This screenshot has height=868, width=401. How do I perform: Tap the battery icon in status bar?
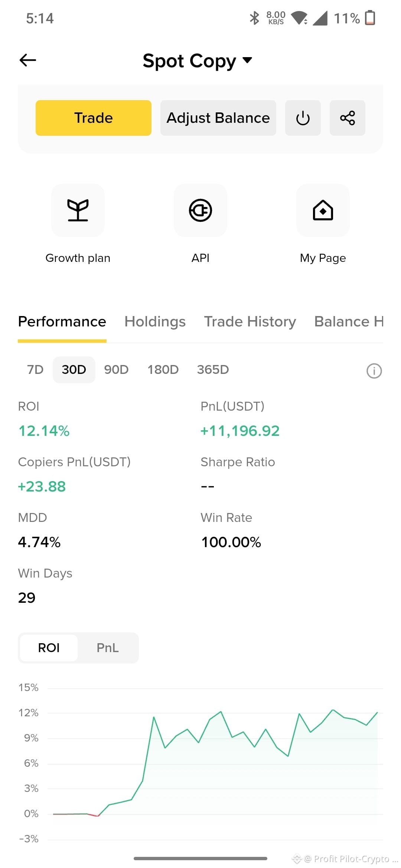click(x=370, y=18)
